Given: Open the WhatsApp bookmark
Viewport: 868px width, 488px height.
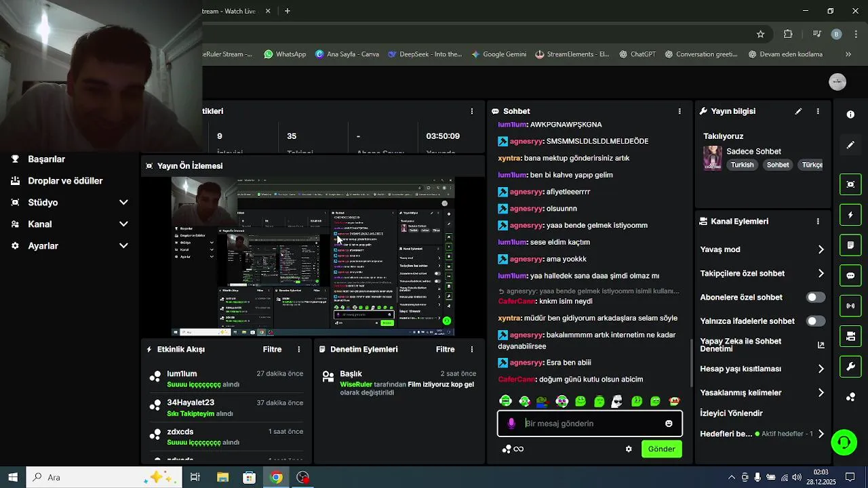Looking at the screenshot, I should pyautogui.click(x=285, y=54).
